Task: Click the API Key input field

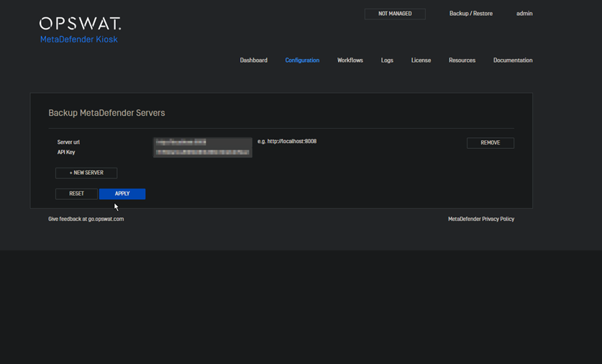Action: pos(203,153)
